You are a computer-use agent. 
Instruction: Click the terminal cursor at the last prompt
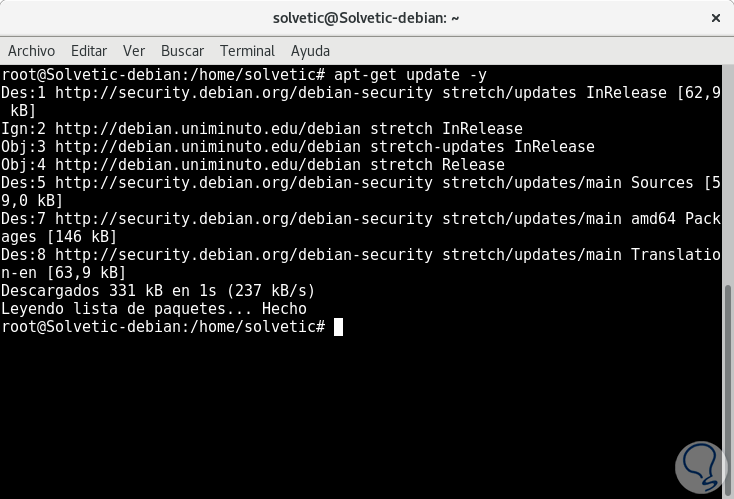339,327
